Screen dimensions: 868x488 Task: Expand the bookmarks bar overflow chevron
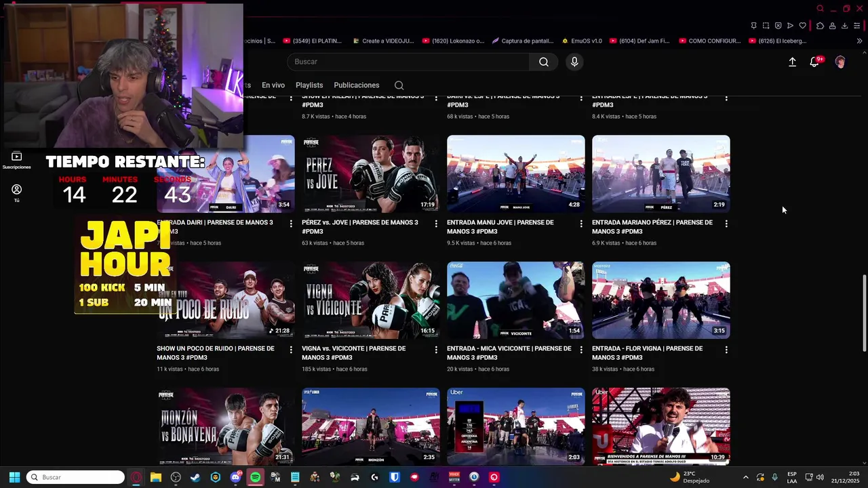point(859,41)
